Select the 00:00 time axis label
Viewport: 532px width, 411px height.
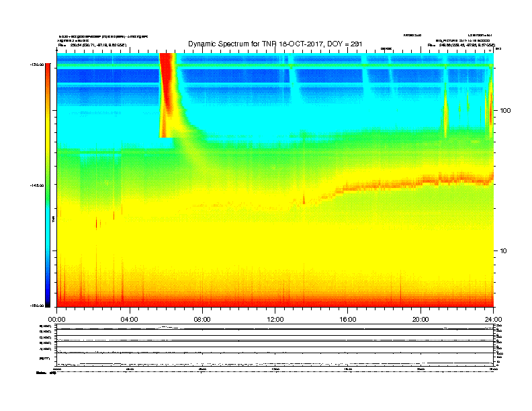[56, 320]
